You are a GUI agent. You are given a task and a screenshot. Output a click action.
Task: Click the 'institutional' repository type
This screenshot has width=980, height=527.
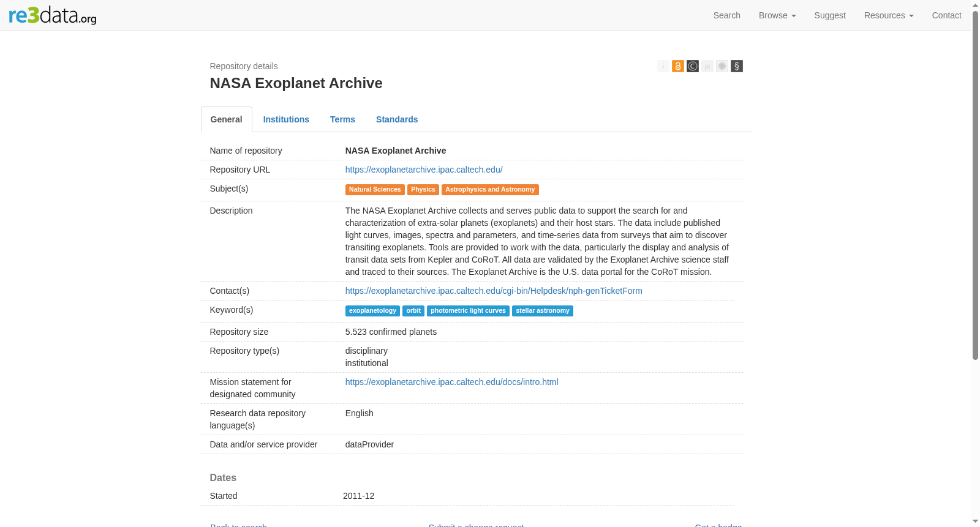(366, 363)
